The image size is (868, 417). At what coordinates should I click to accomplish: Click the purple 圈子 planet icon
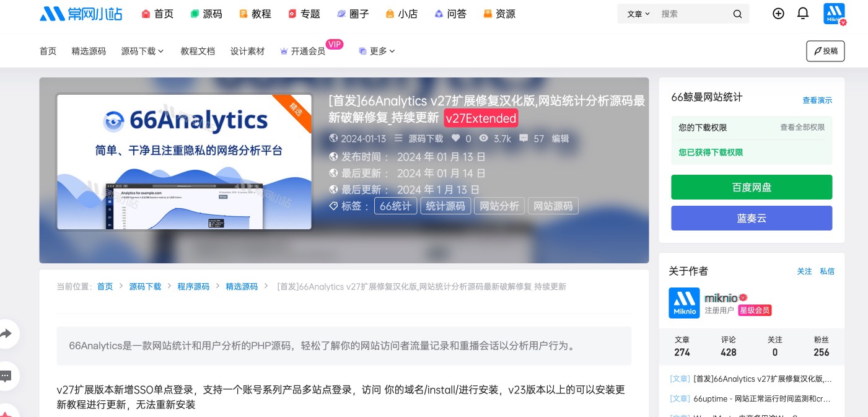341,14
